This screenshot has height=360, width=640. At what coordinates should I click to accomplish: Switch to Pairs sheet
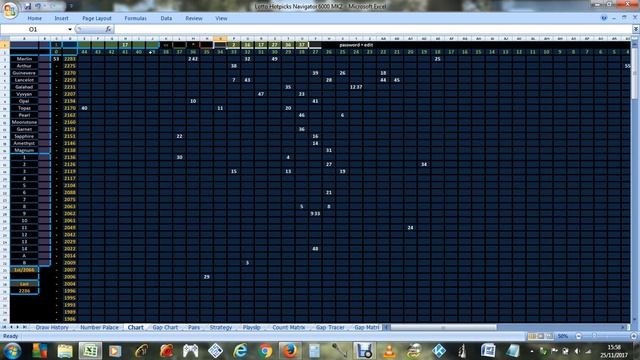[194, 327]
